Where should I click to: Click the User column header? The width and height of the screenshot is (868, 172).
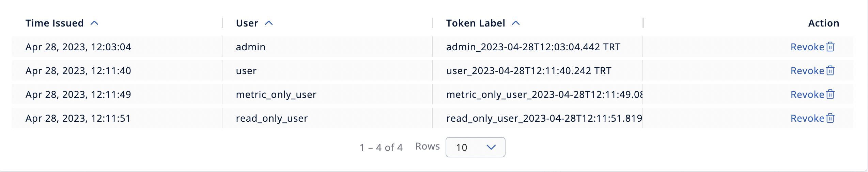(247, 23)
